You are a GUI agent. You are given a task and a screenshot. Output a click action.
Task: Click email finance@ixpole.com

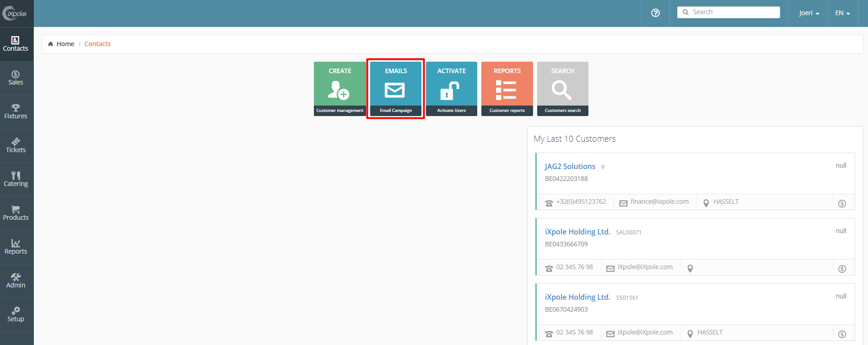tap(659, 202)
